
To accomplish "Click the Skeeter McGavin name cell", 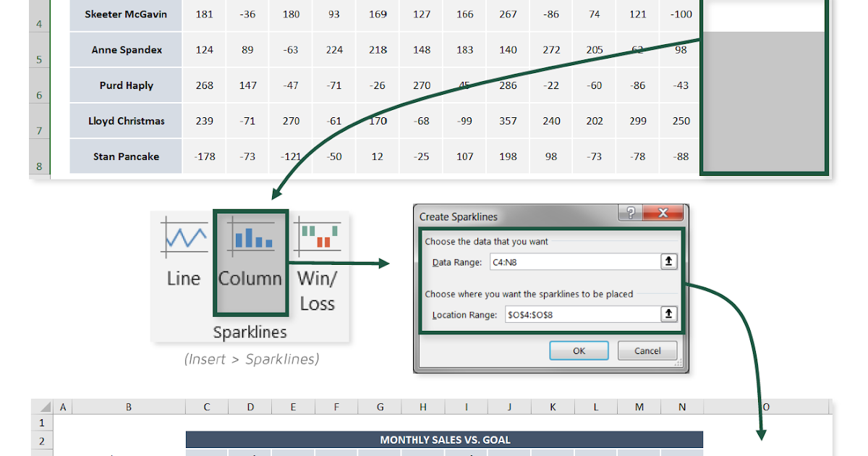I will [125, 14].
